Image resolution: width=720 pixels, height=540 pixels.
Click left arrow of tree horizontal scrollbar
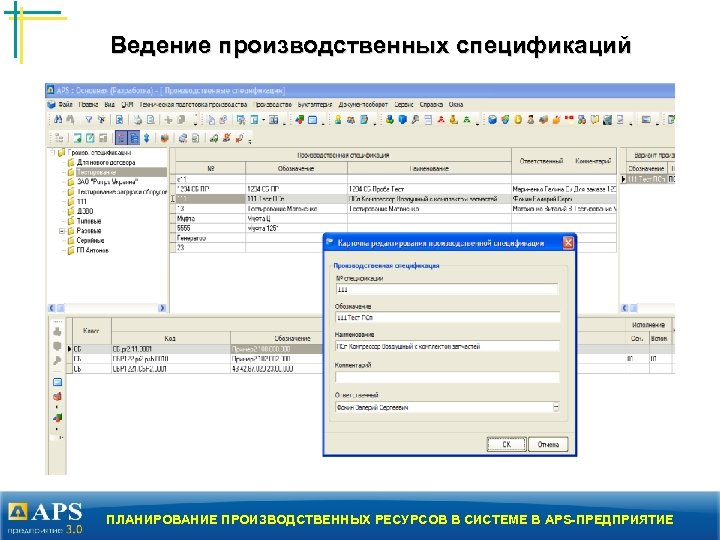pos(51,308)
